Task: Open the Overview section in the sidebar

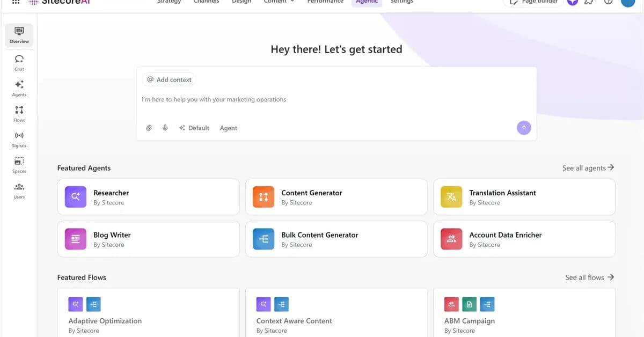Action: 19,35
